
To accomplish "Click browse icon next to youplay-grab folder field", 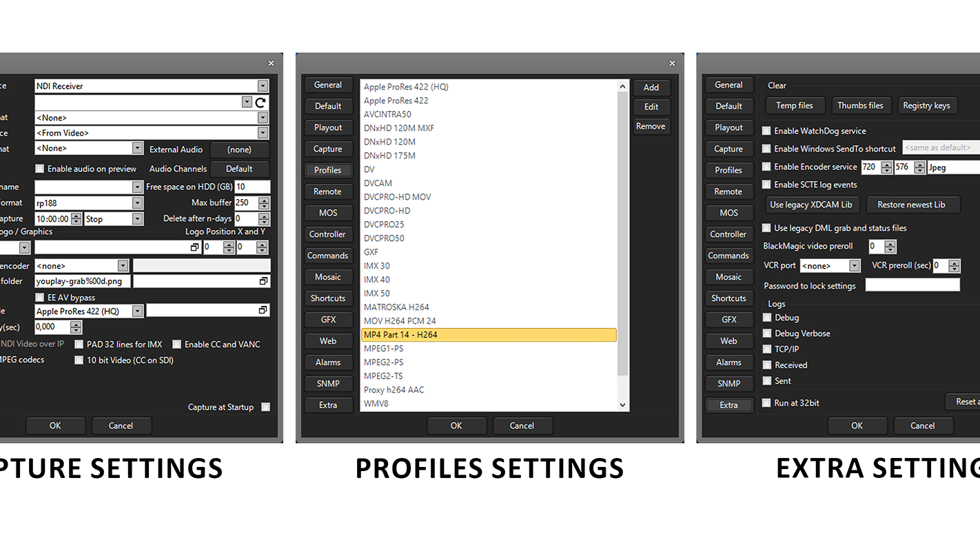I will pos(263,281).
